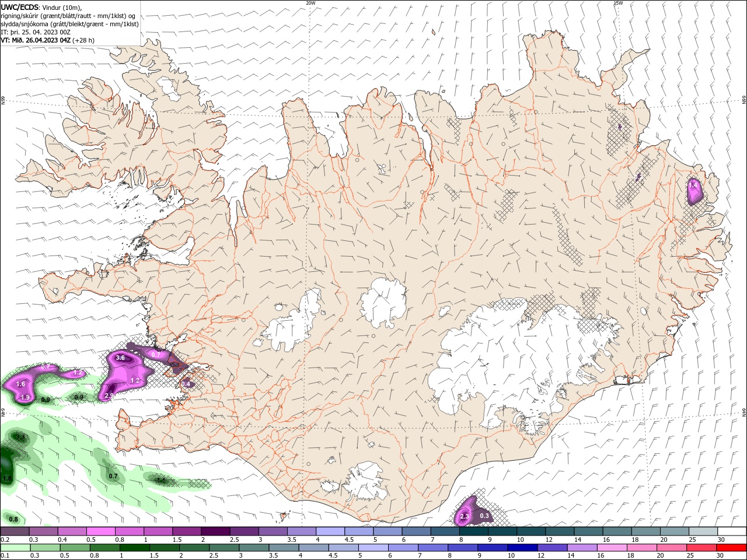Click the 1.4 snowfall value in the East Fjords
This screenshot has height=560, width=747.
click(693, 184)
